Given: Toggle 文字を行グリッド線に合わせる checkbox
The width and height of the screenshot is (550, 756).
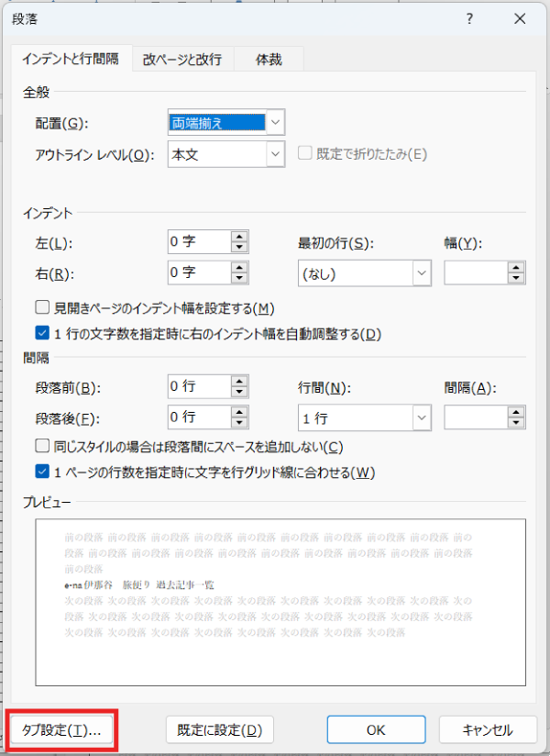Looking at the screenshot, I should [42, 472].
